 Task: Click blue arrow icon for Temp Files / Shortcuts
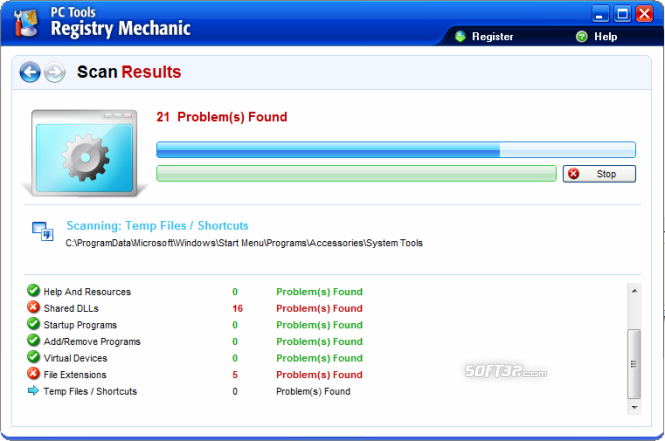click(x=33, y=391)
